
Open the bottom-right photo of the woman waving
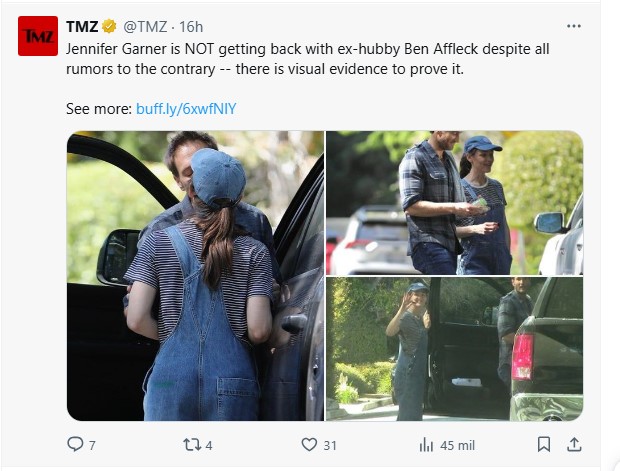(x=454, y=349)
